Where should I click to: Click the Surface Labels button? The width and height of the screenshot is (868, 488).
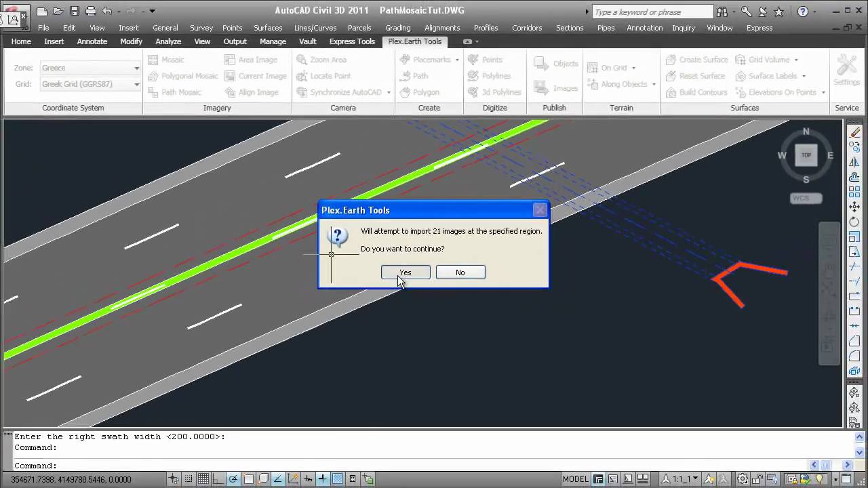(x=770, y=76)
